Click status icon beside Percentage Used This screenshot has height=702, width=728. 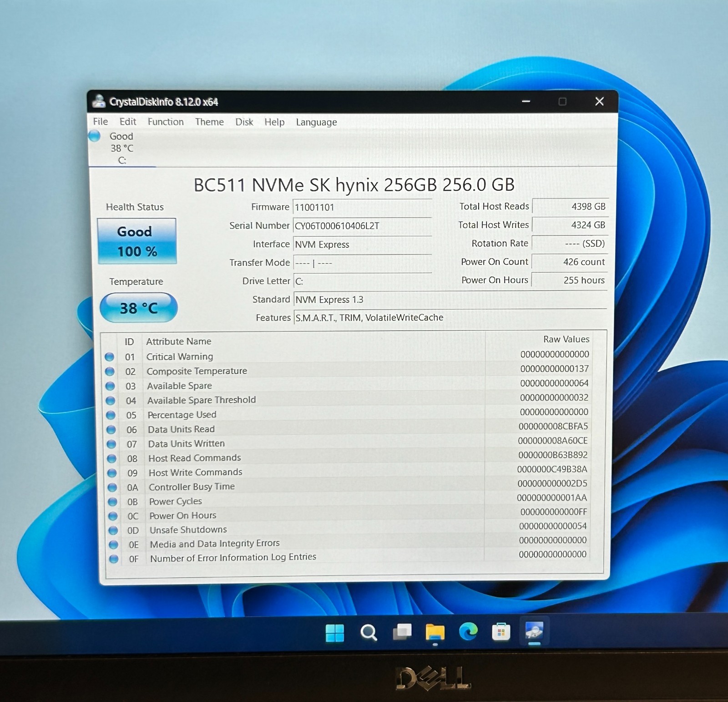pyautogui.click(x=111, y=415)
